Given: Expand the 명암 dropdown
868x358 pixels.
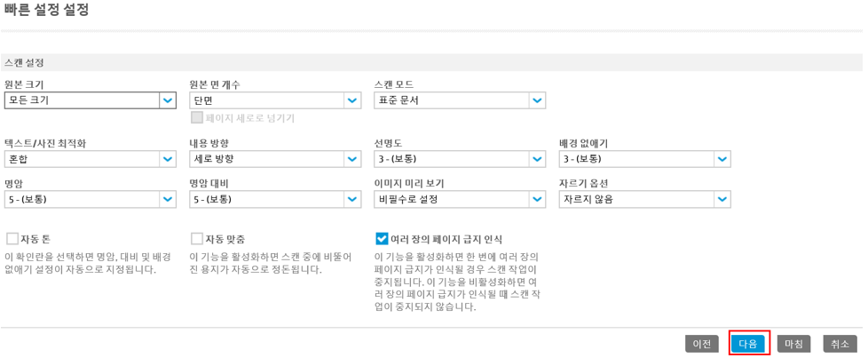Looking at the screenshot, I should pyautogui.click(x=168, y=200).
